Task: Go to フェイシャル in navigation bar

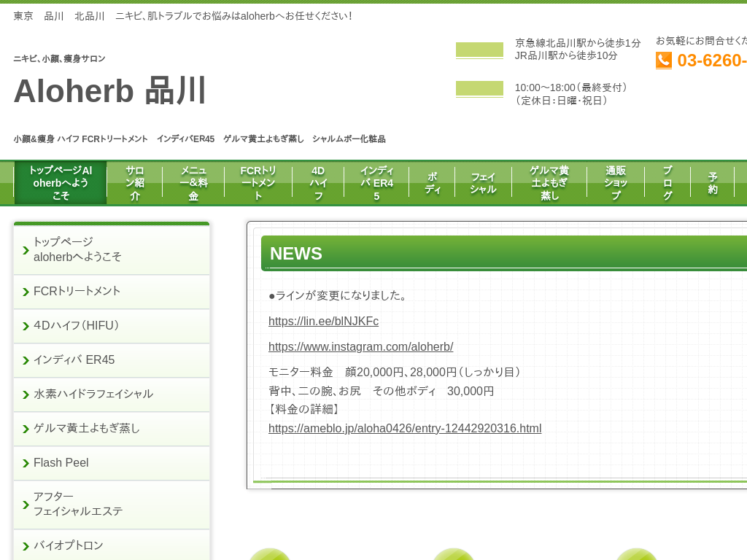Action: 483,183
